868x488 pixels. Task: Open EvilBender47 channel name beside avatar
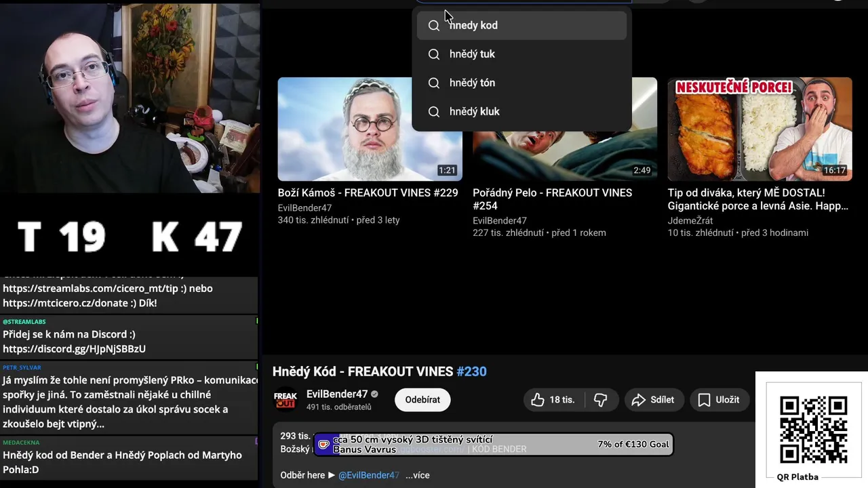[x=337, y=394]
